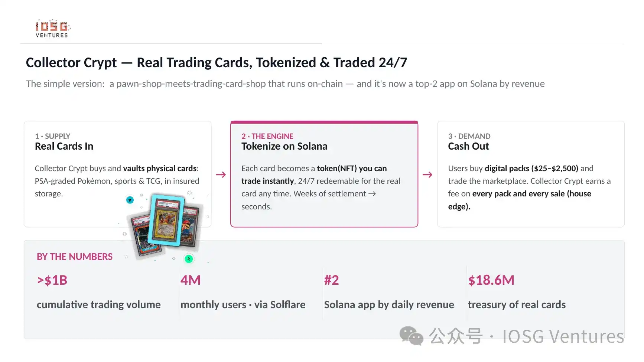
Task: Click the green dollar coin icon
Action: [189, 259]
